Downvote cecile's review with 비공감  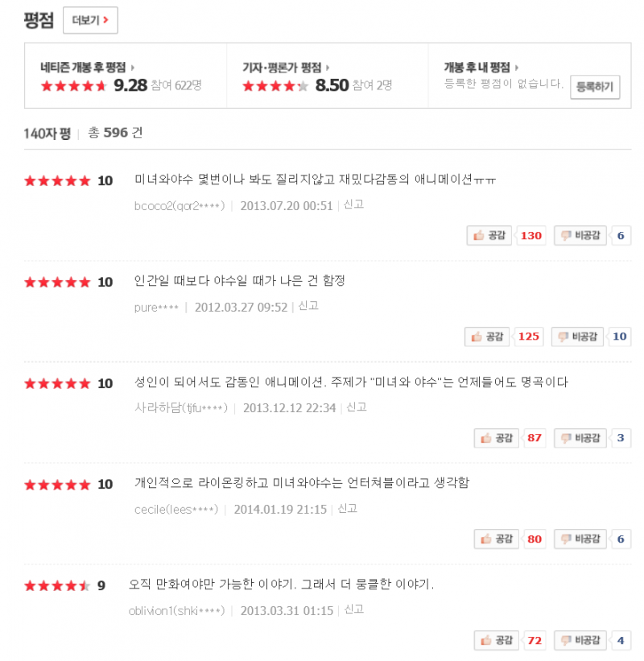580,539
